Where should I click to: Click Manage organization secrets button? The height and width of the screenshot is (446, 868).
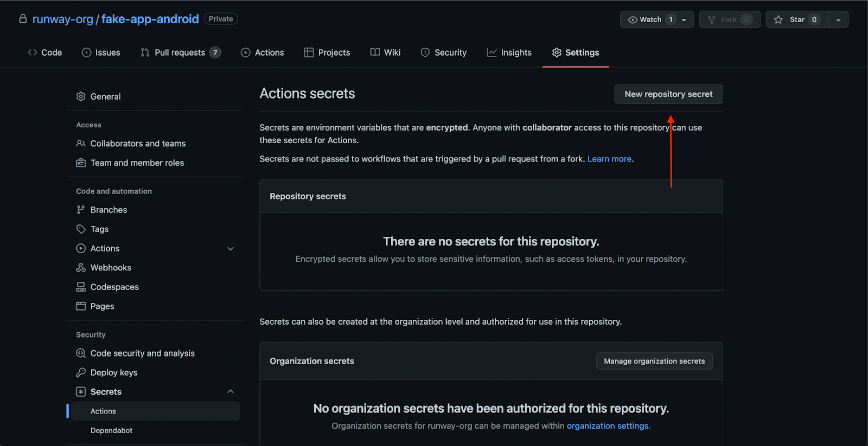[654, 361]
